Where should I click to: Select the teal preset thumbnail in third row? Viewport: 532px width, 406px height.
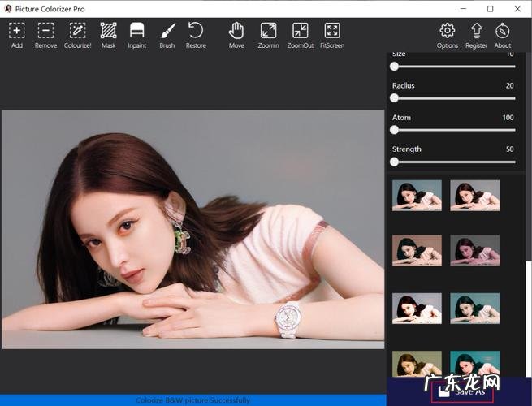click(475, 308)
